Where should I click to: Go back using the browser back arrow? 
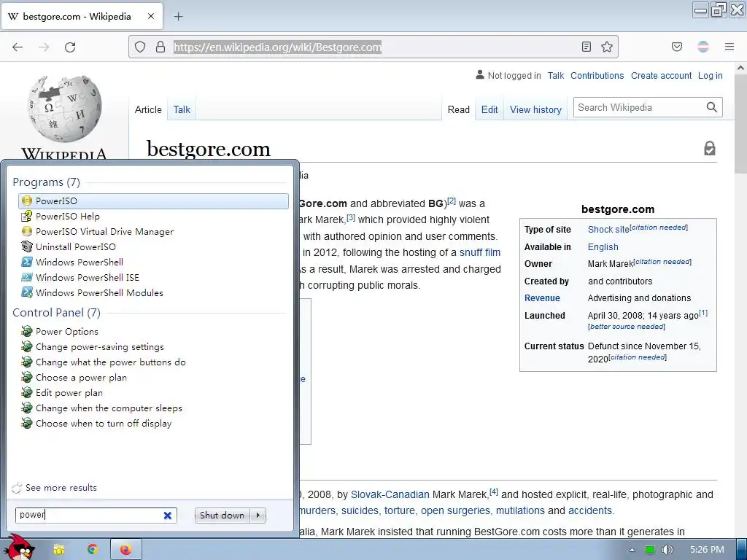[18, 47]
